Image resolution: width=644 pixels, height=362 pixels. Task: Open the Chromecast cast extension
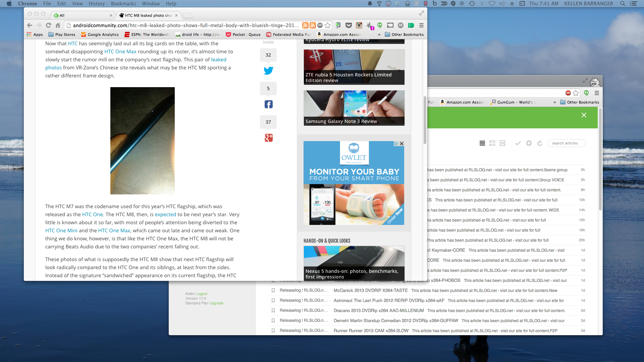[x=390, y=25]
